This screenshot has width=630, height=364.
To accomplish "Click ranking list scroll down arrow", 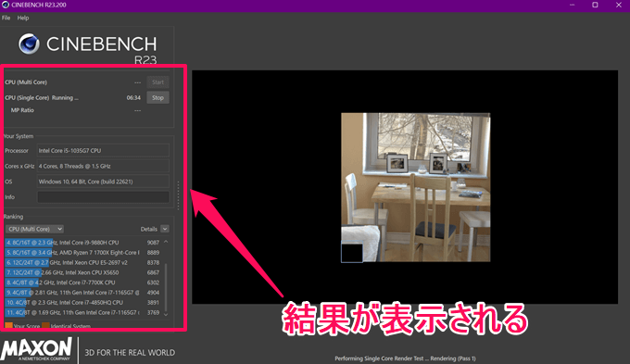I will (166, 314).
